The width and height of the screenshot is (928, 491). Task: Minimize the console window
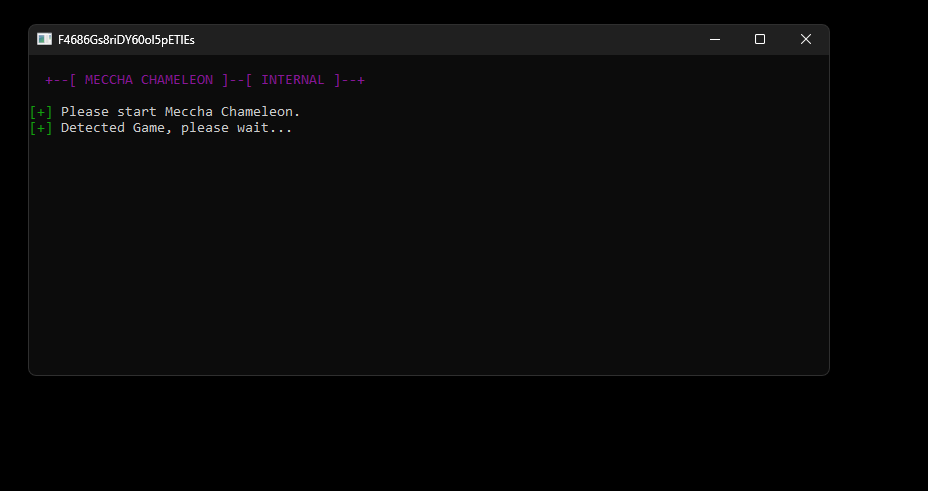coord(714,39)
